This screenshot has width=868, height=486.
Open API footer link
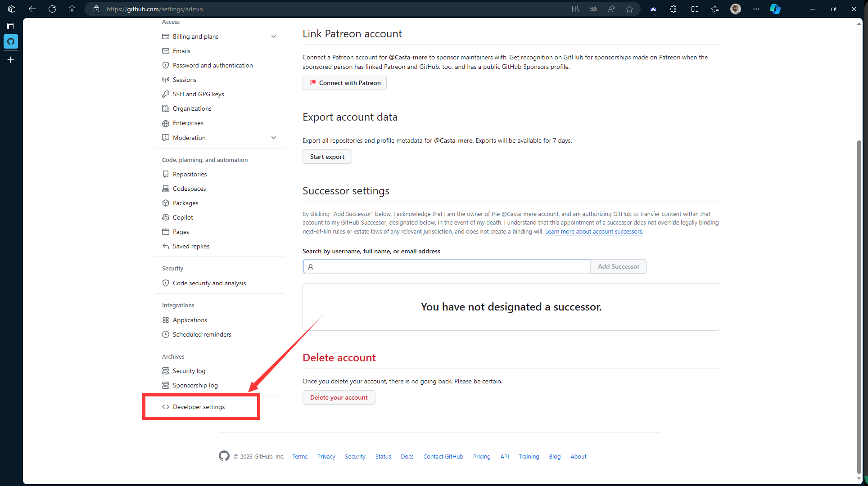coord(505,456)
